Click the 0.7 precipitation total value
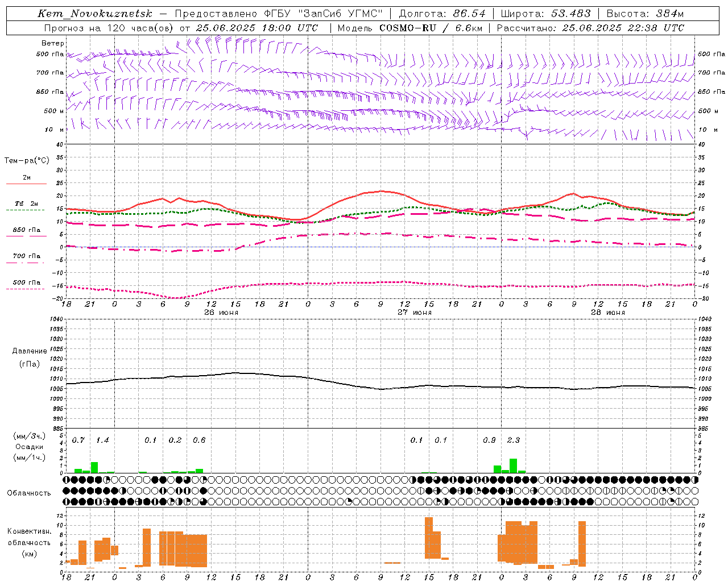Image resolution: width=728 pixels, height=582 pixels. pos(78,440)
